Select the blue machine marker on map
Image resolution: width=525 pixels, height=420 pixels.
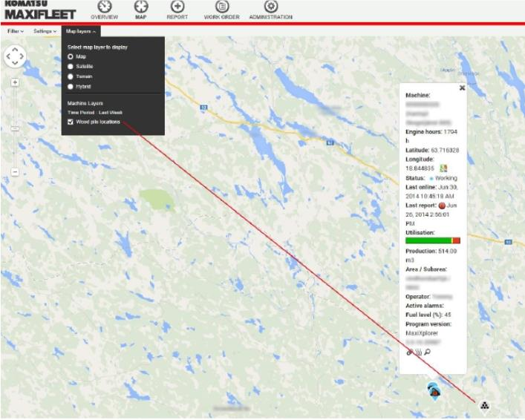pyautogui.click(x=434, y=392)
